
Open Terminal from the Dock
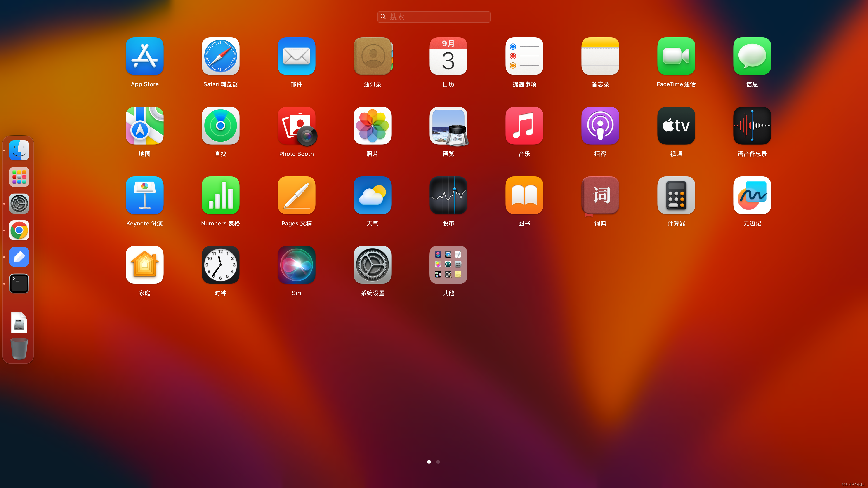pyautogui.click(x=19, y=284)
